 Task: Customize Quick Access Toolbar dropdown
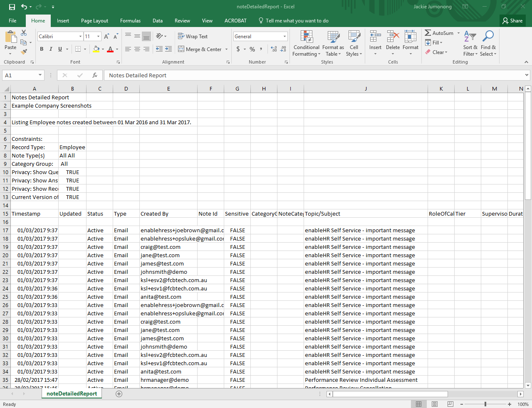[53, 7]
